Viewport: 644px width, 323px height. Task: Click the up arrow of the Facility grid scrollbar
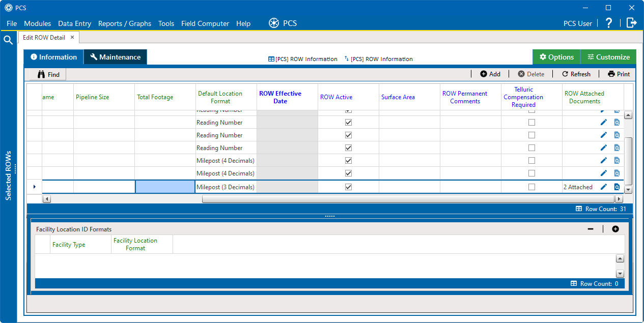(x=620, y=258)
